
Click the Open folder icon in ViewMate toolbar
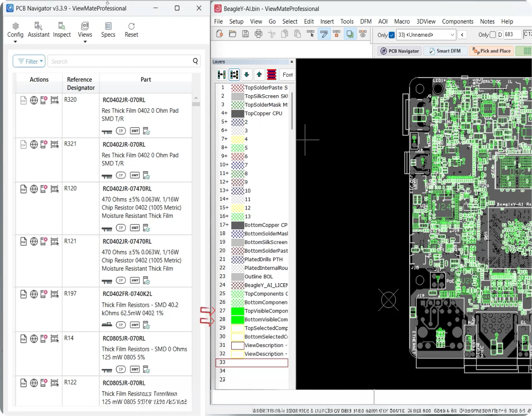click(233, 34)
